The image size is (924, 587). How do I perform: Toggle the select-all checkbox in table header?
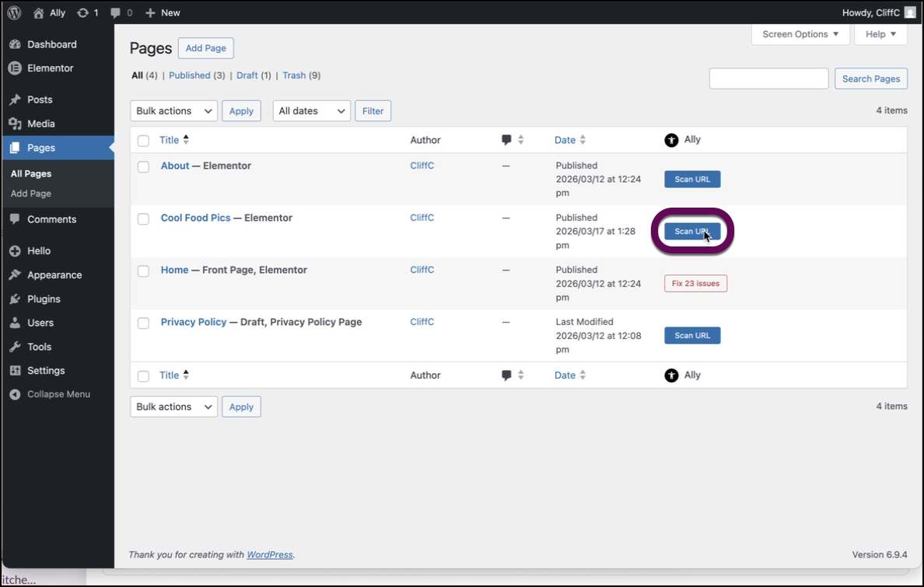point(143,141)
